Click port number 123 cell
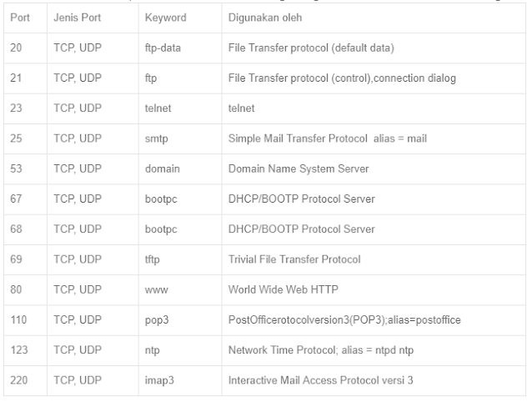 [x=18, y=350]
